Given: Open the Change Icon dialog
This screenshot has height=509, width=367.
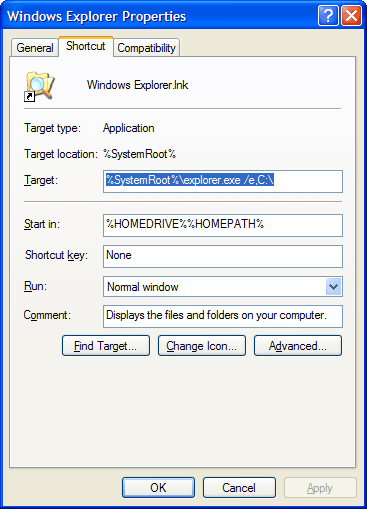Looking at the screenshot, I should [202, 346].
